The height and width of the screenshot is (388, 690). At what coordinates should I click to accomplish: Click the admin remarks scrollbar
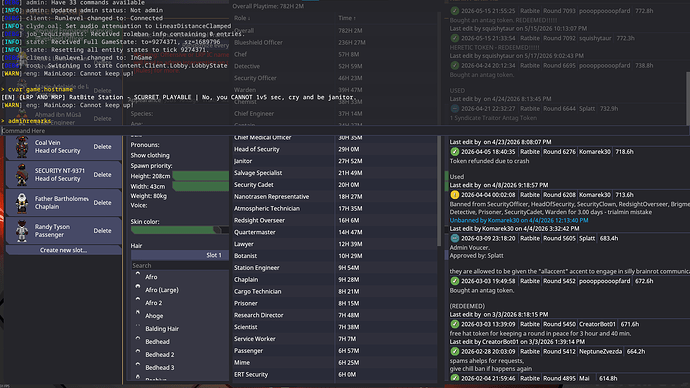pos(687,99)
